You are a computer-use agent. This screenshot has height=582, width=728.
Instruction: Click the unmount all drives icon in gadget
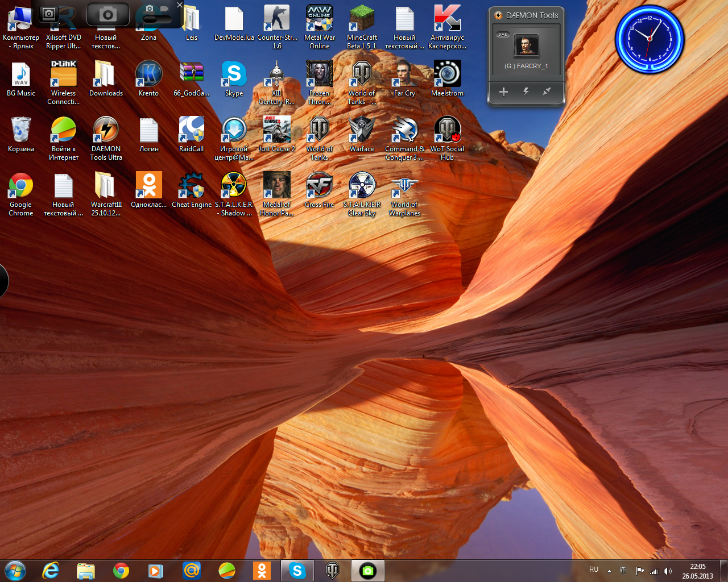(547, 92)
